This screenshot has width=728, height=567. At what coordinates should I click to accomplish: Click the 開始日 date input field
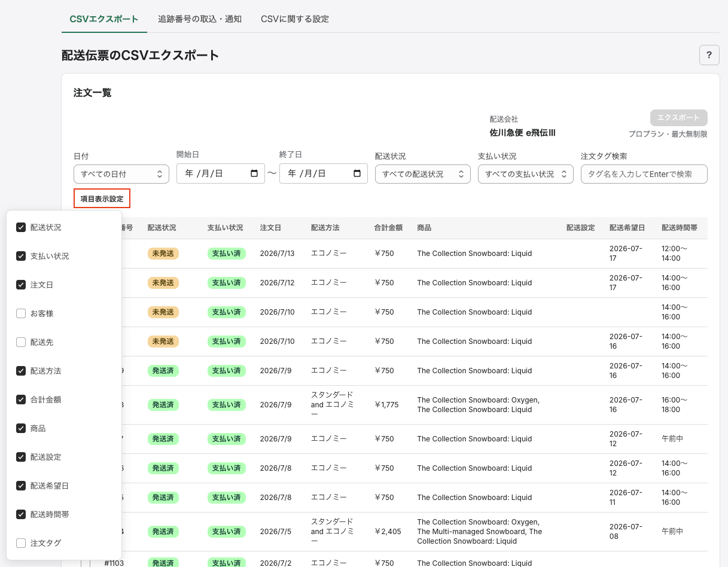(221, 173)
